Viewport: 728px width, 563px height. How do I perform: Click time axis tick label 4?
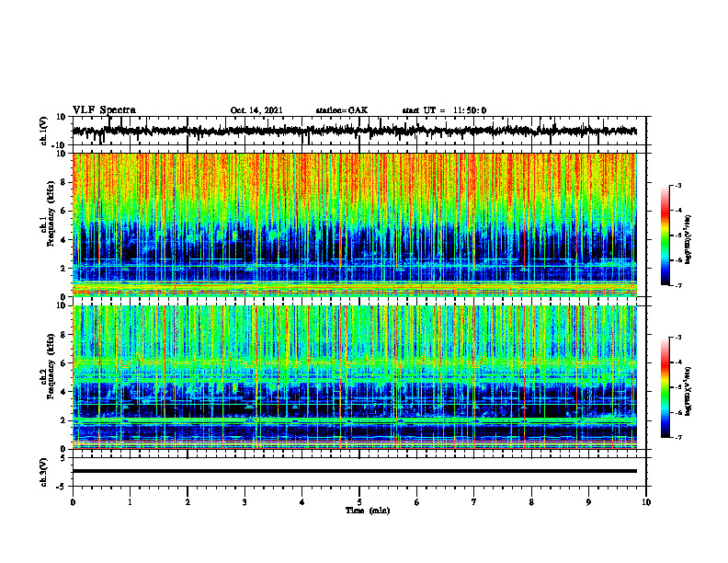tap(302, 502)
